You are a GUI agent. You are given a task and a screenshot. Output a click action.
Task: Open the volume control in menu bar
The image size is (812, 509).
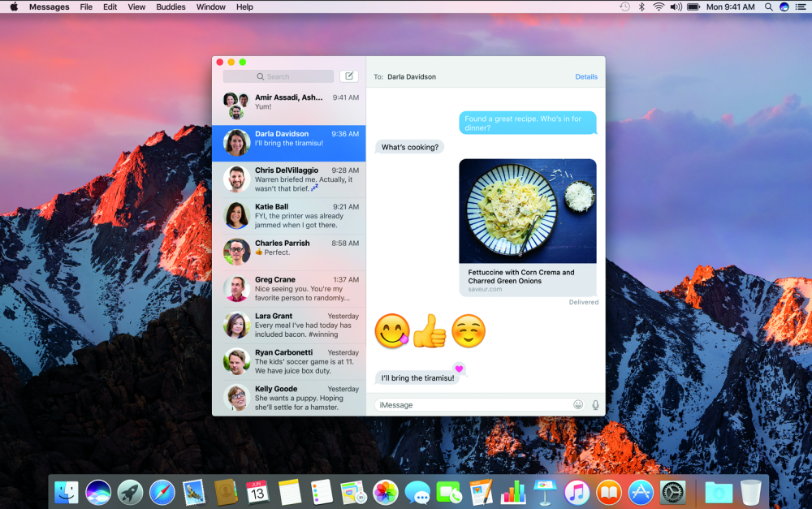[x=676, y=6]
